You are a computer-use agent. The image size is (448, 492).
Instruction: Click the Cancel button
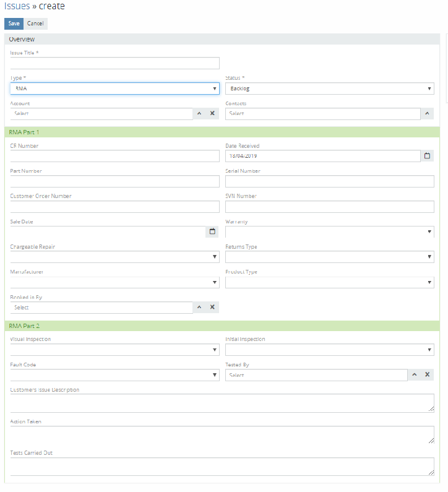(x=35, y=24)
